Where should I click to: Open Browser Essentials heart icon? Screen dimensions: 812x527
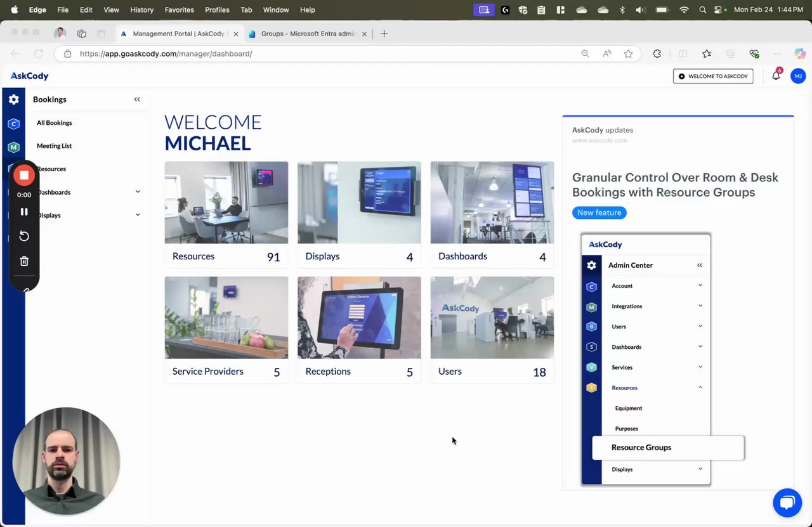pyautogui.click(x=754, y=54)
